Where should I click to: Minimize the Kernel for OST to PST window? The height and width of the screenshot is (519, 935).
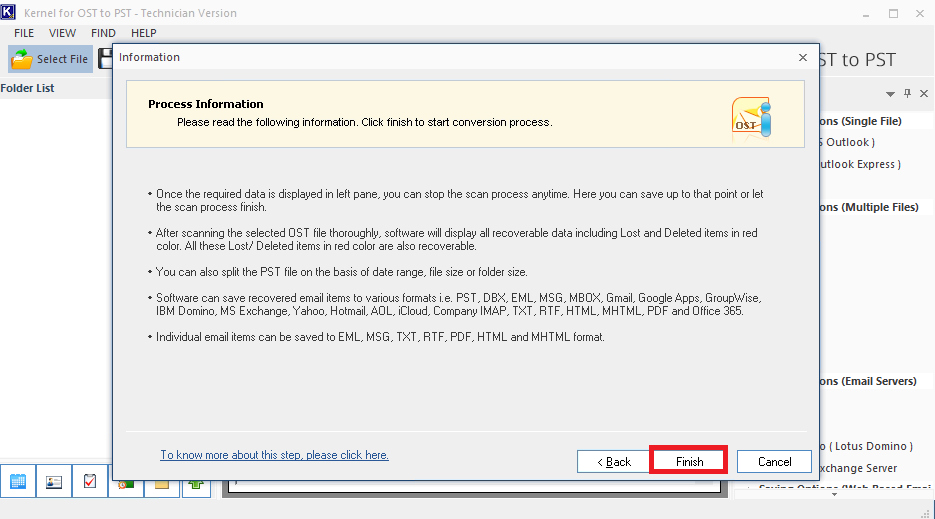(866, 14)
